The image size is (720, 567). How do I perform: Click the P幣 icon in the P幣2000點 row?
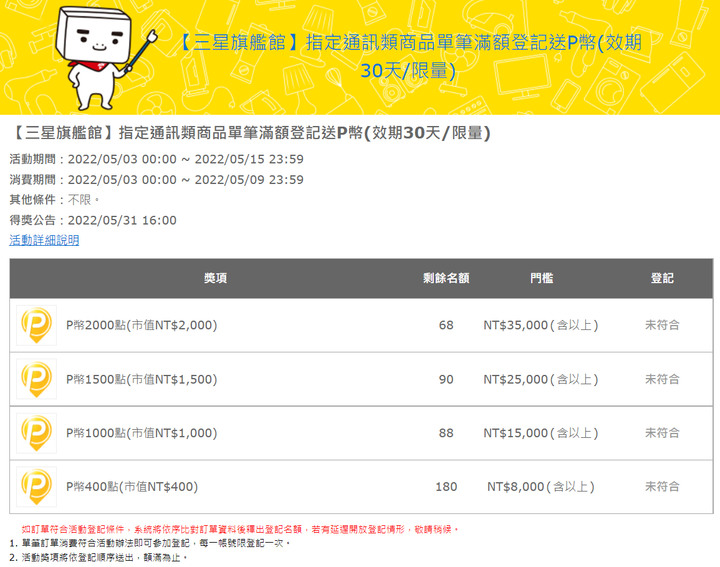(36, 325)
